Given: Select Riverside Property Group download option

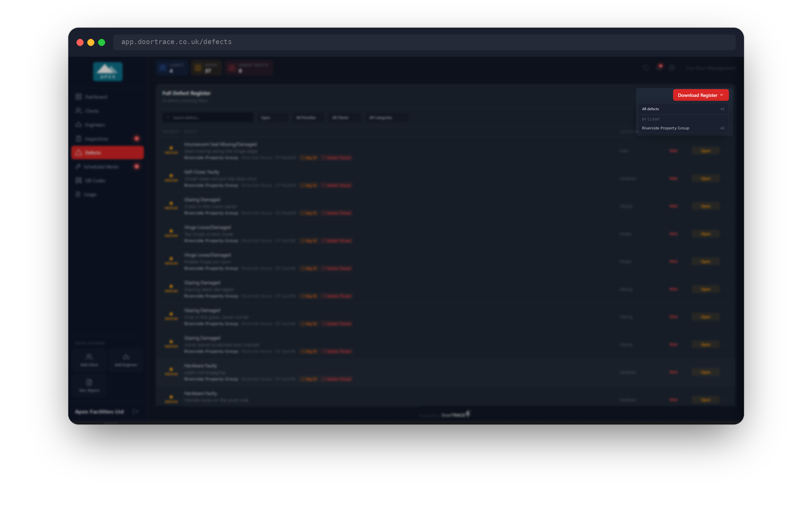Looking at the screenshot, I should 683,128.
